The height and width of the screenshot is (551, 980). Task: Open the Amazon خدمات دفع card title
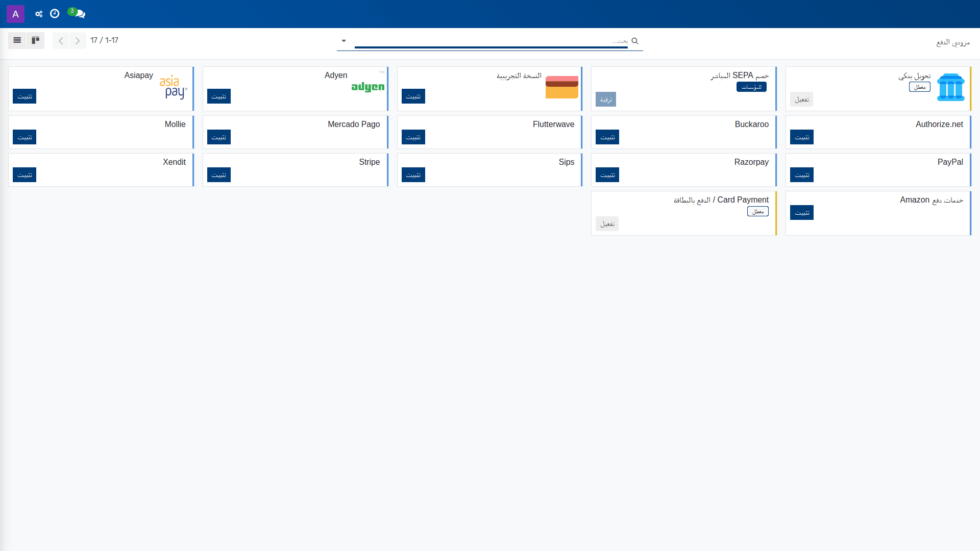point(932,200)
